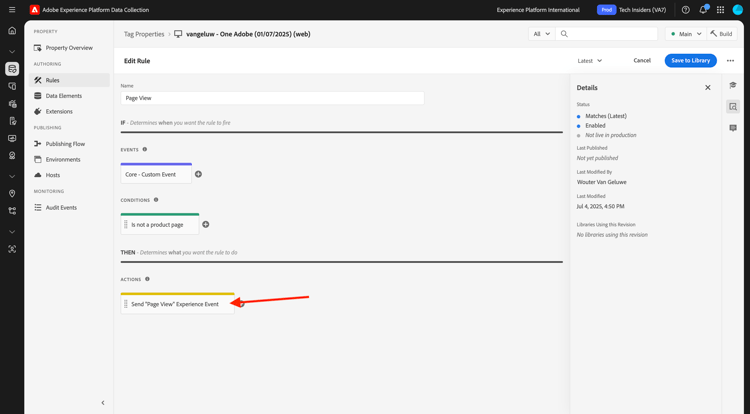
Task: Open the Main library dropdown
Action: (686, 34)
